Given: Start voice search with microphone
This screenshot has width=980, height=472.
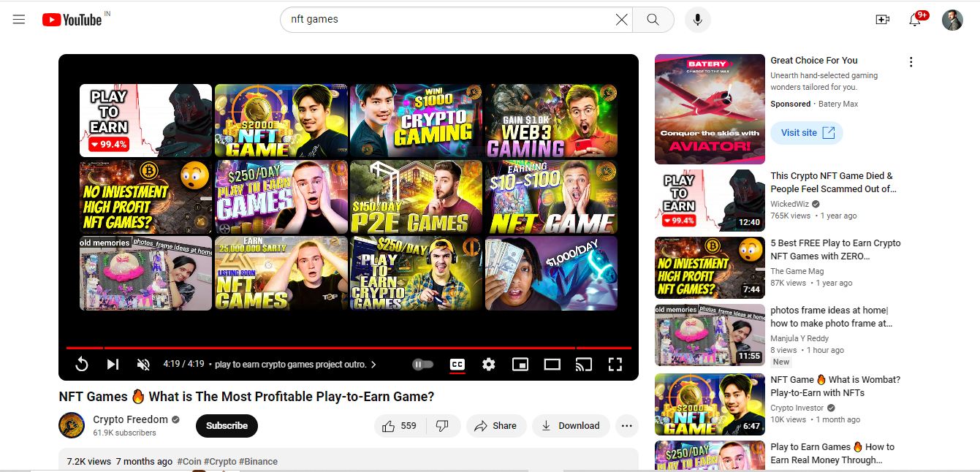Looking at the screenshot, I should tap(697, 20).
